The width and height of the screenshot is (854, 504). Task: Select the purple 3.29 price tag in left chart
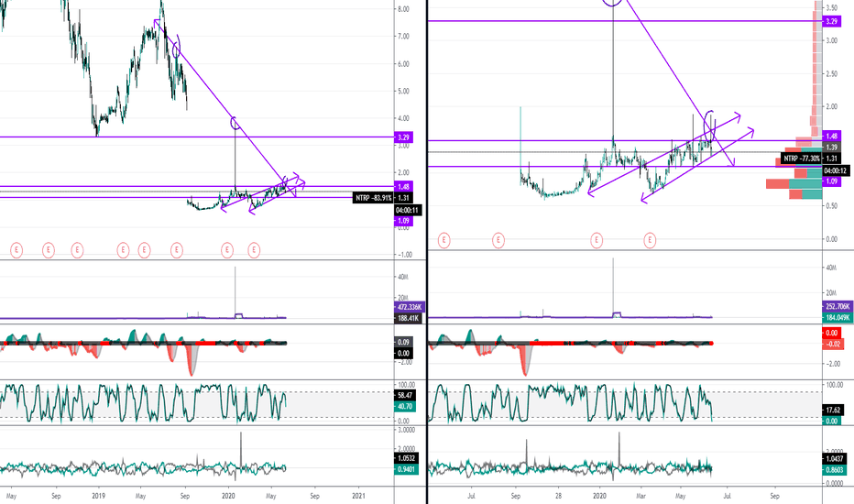pyautogui.click(x=403, y=137)
